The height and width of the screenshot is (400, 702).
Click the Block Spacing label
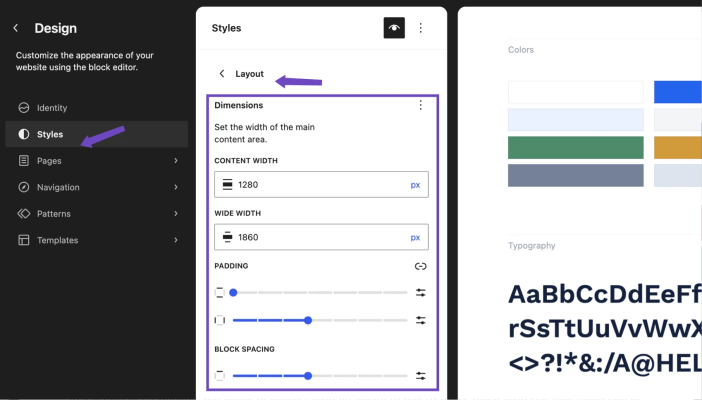click(244, 349)
